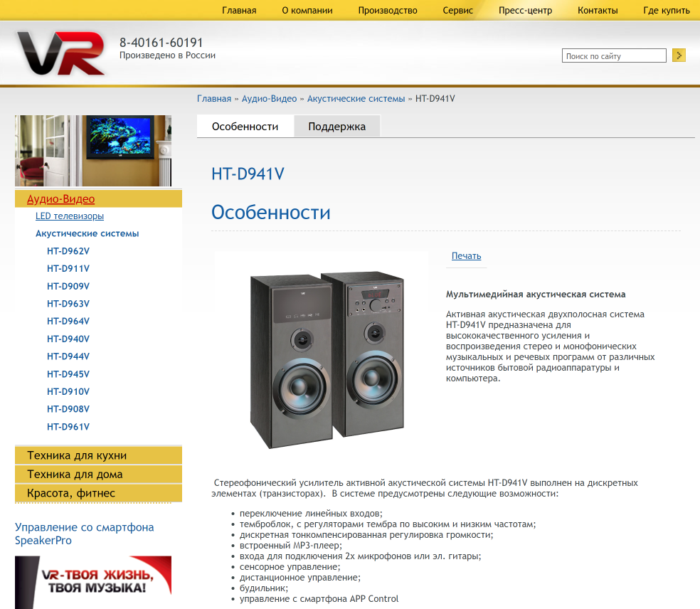Open the Сервис menu item
The height and width of the screenshot is (609, 700).
coord(457,10)
